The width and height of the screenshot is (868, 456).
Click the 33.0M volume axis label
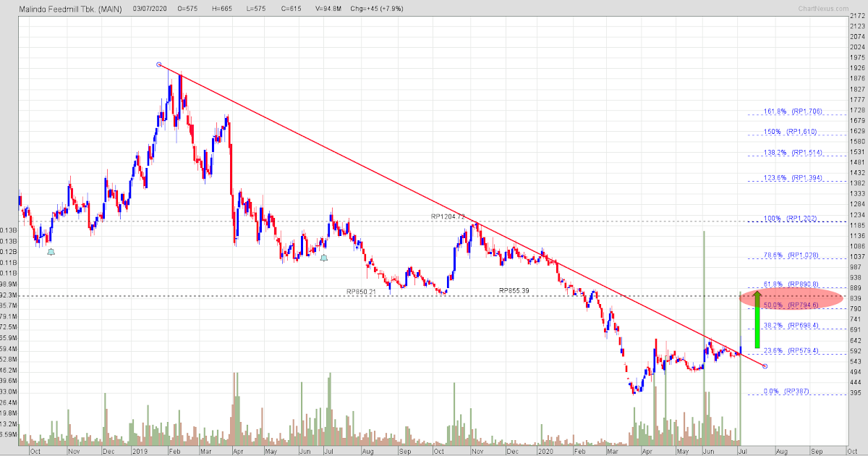click(9, 392)
